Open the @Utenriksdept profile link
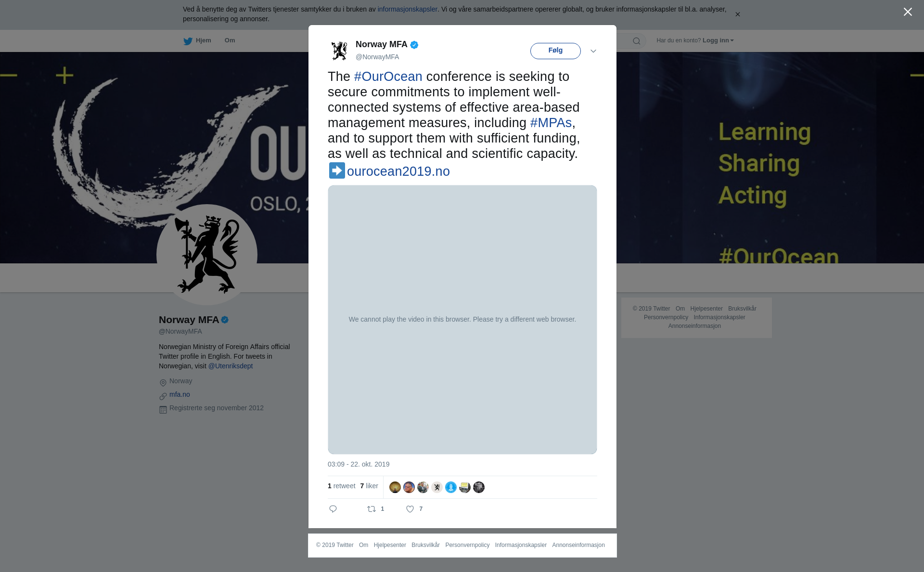924x572 pixels. tap(231, 366)
